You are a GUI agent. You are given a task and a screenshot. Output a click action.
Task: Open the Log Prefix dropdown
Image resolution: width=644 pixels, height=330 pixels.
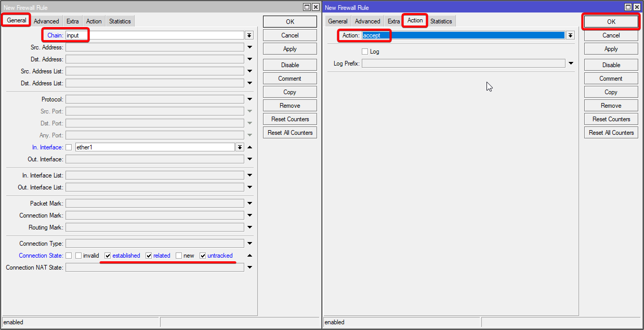(570, 64)
